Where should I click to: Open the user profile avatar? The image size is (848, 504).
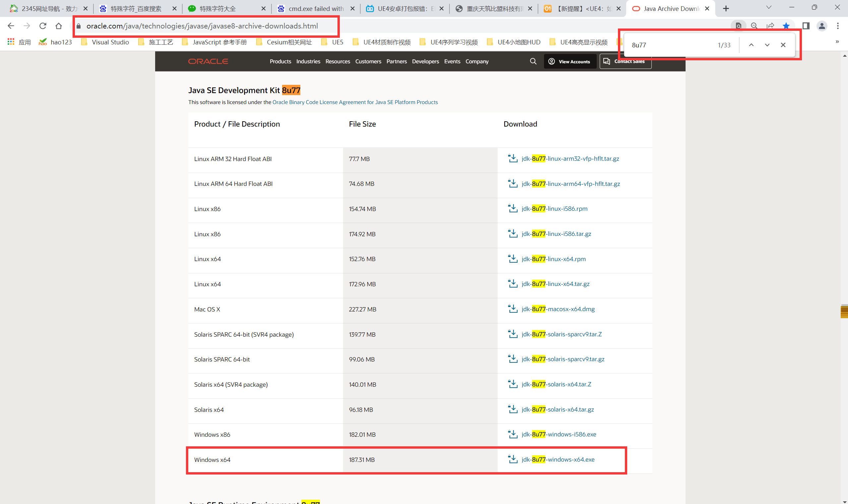[x=822, y=26]
